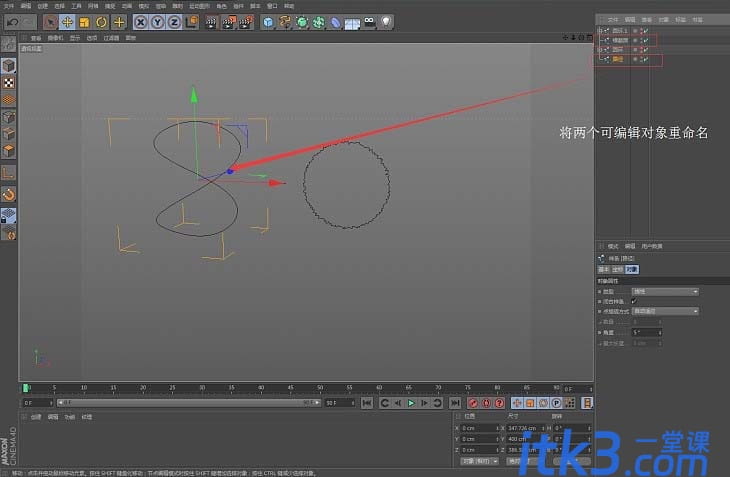This screenshot has width=730, height=477.
Task: Click the X position field showing 0 cm
Action: (x=479, y=428)
